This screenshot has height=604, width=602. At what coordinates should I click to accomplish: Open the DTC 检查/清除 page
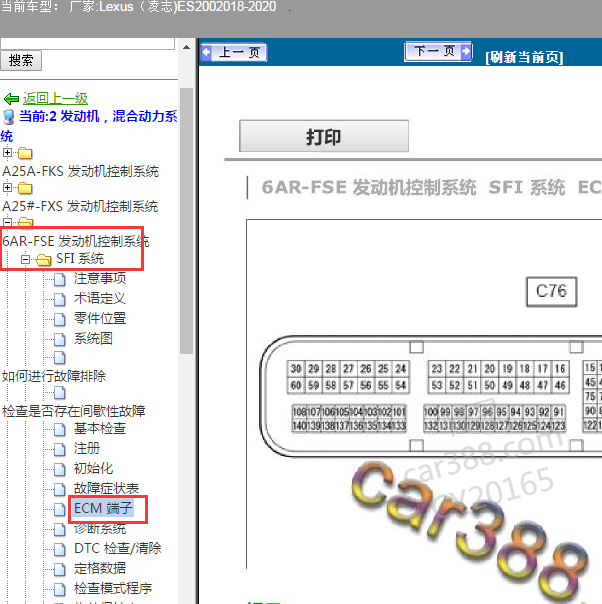tap(118, 549)
